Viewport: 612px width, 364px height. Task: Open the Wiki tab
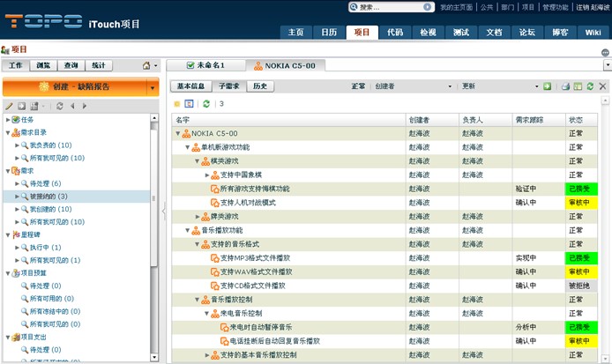pos(593,33)
